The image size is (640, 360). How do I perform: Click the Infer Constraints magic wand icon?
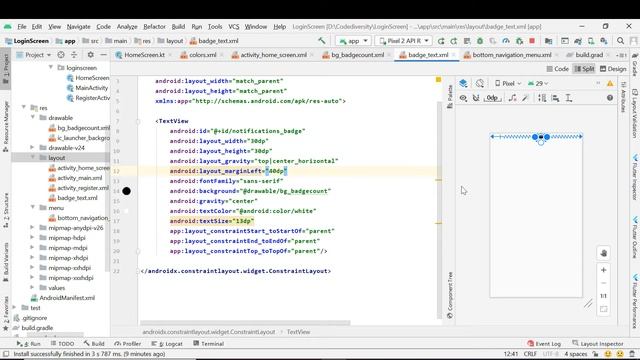525,98
